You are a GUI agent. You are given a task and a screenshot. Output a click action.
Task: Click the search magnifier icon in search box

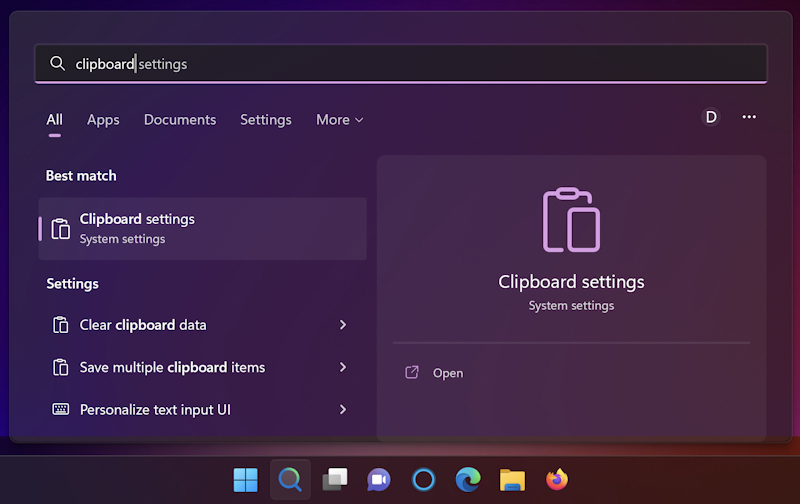[x=57, y=63]
